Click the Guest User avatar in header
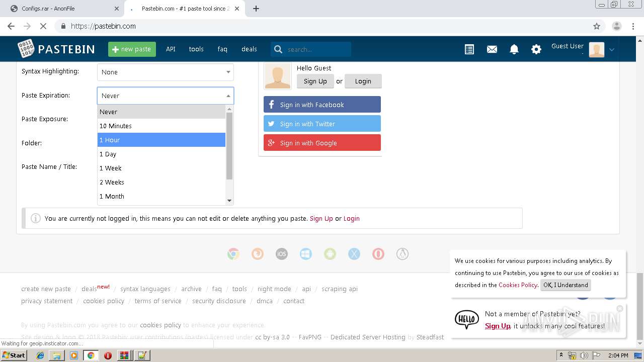Image resolution: width=644 pixels, height=362 pixels. (x=596, y=49)
